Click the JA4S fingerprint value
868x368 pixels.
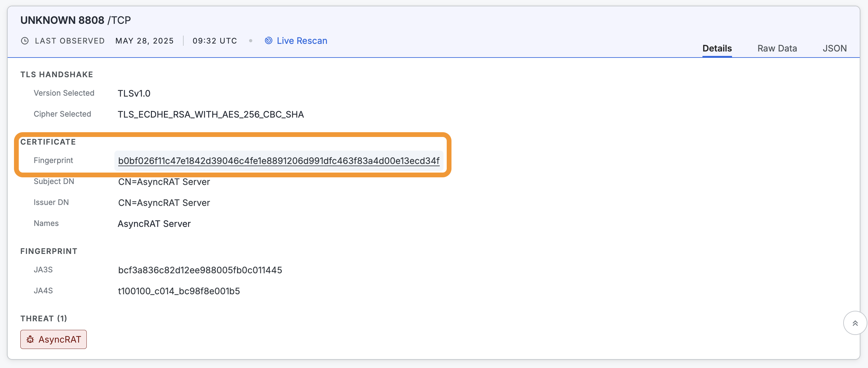pos(179,291)
